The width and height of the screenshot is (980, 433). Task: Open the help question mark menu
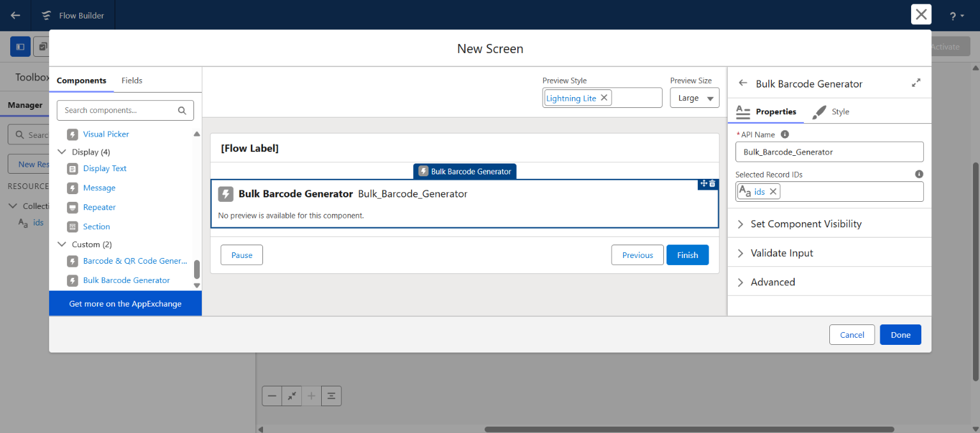pos(956,16)
